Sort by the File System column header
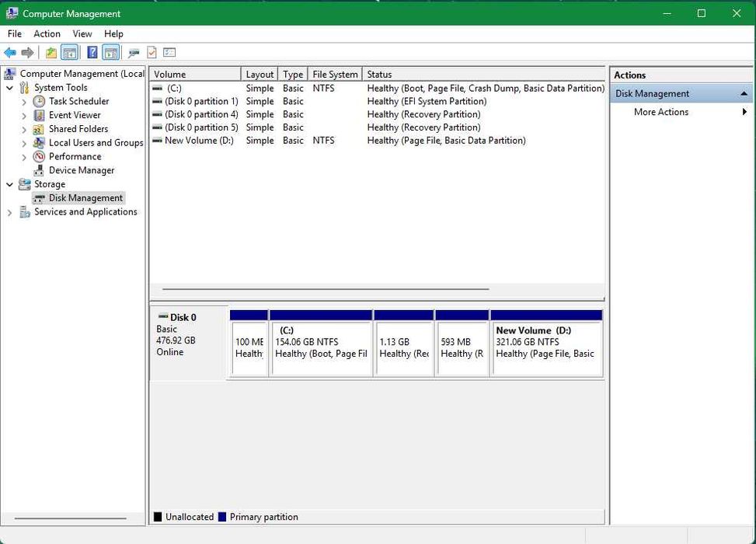Viewport: 756px width, 544px height. tap(335, 75)
